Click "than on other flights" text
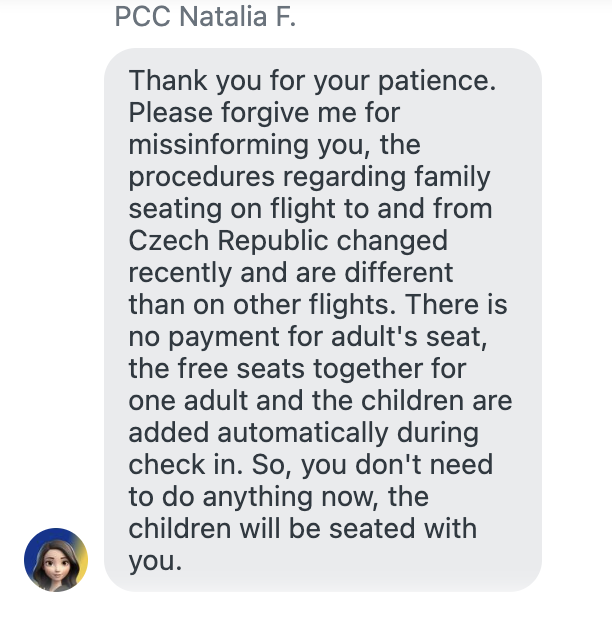This screenshot has height=626, width=612. click(x=258, y=304)
